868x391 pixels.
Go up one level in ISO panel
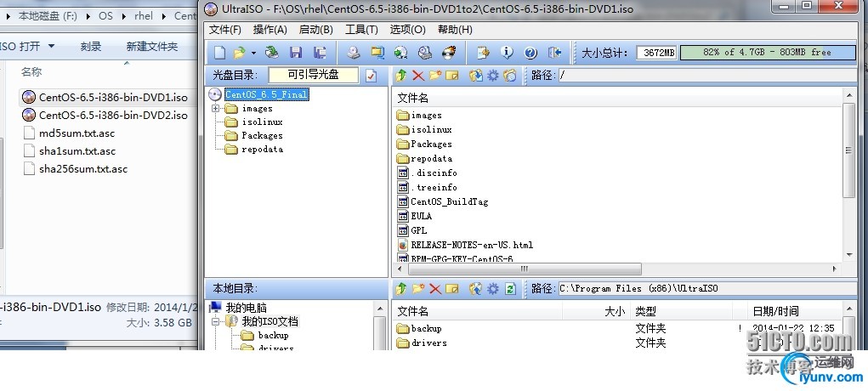pyautogui.click(x=400, y=76)
